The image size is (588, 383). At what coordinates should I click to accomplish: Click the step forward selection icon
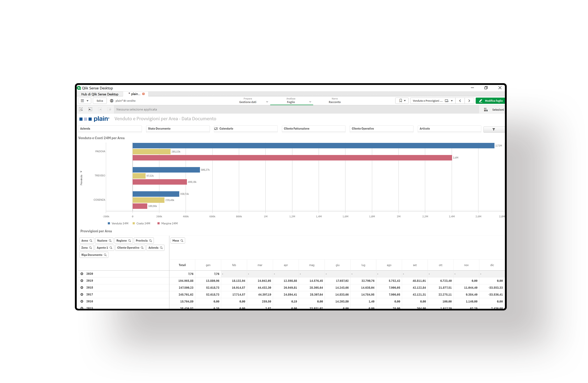click(x=100, y=109)
